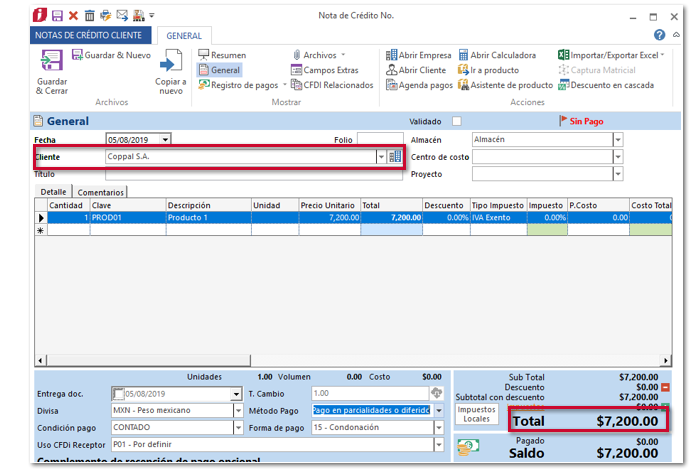Click the Impuestos Locales button
Screen dimensions: 692x472
point(477,414)
